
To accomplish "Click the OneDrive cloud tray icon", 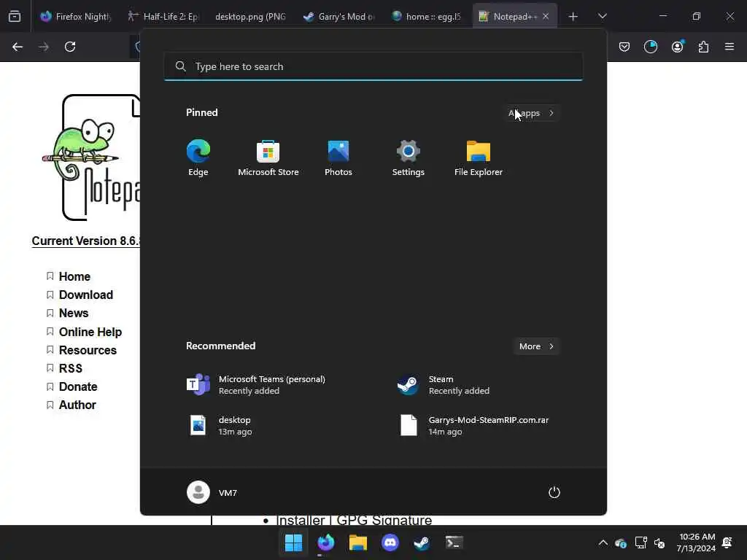I will [620, 542].
